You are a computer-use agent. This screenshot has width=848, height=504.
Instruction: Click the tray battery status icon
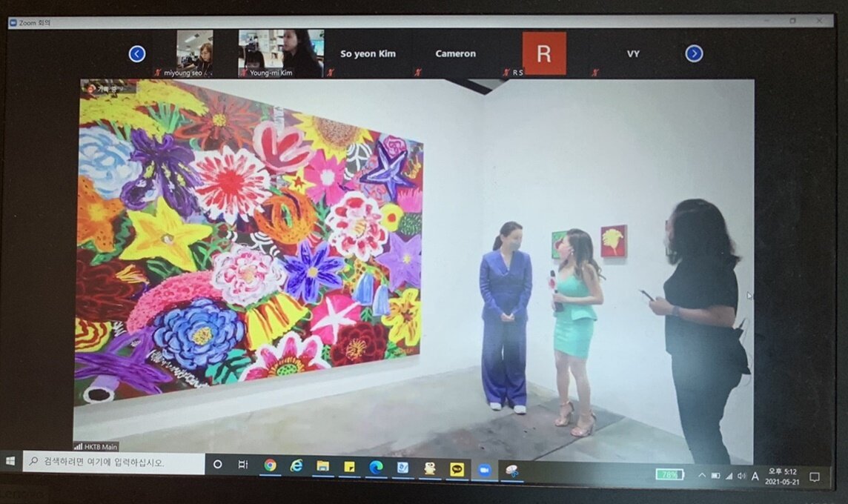715,476
